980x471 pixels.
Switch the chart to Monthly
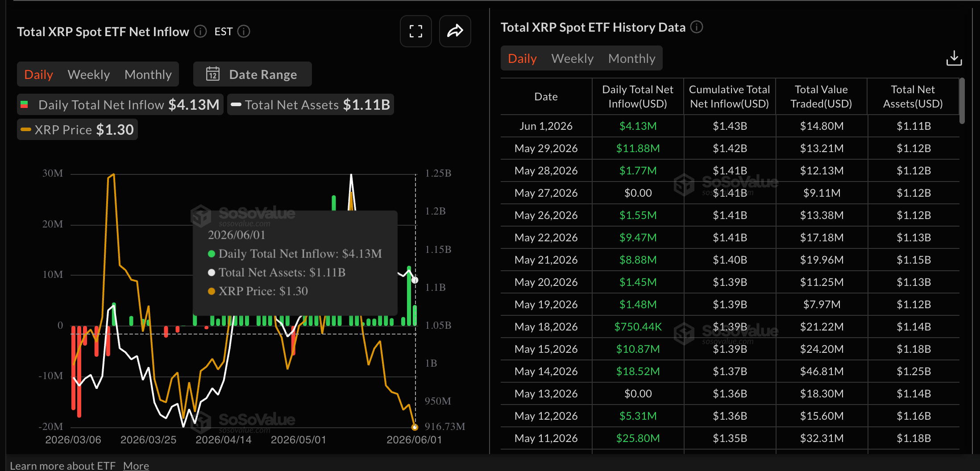coord(148,74)
